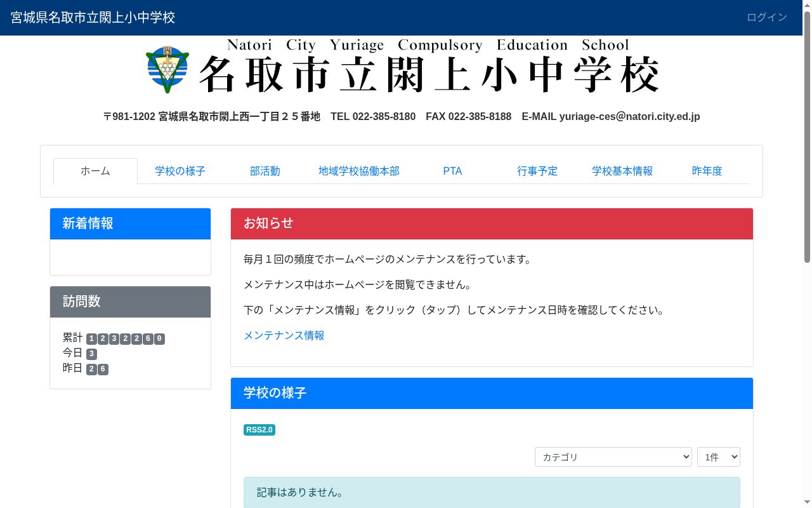Image resolution: width=812 pixels, height=508 pixels.
Task: Select the ホーム tab
Action: tap(95, 171)
